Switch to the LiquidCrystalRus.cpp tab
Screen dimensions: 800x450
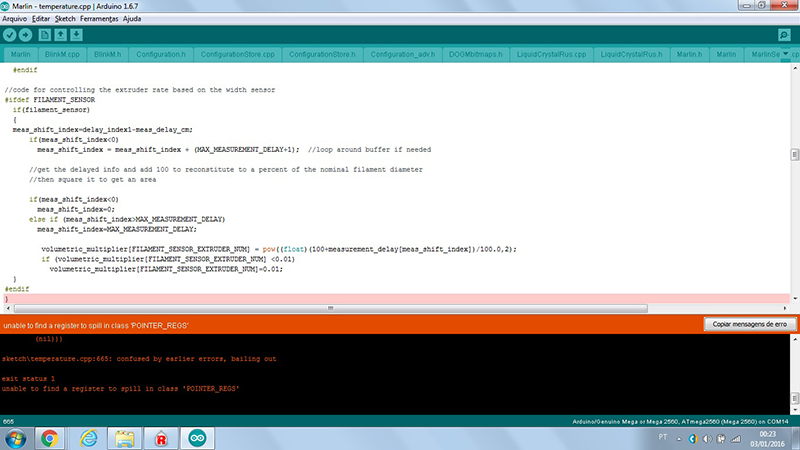tap(552, 54)
